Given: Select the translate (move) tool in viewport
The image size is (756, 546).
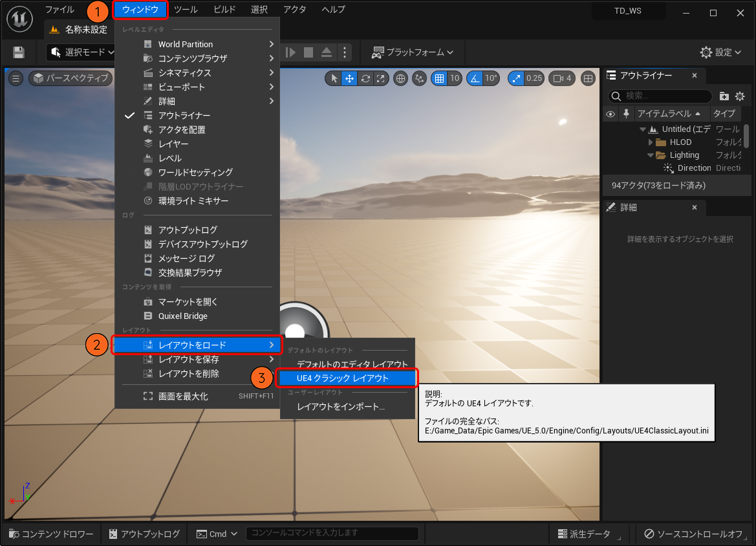Looking at the screenshot, I should coord(349,78).
